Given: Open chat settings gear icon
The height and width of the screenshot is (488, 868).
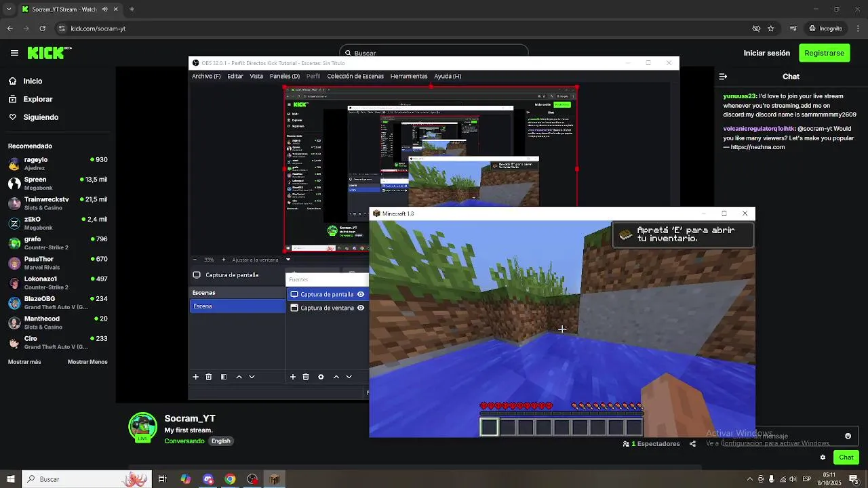Looking at the screenshot, I should click(823, 457).
